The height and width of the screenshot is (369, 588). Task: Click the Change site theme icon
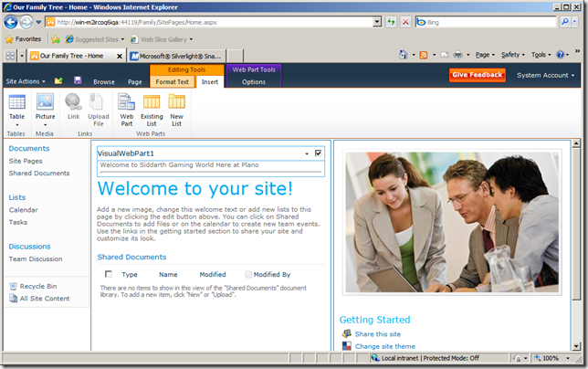point(347,346)
